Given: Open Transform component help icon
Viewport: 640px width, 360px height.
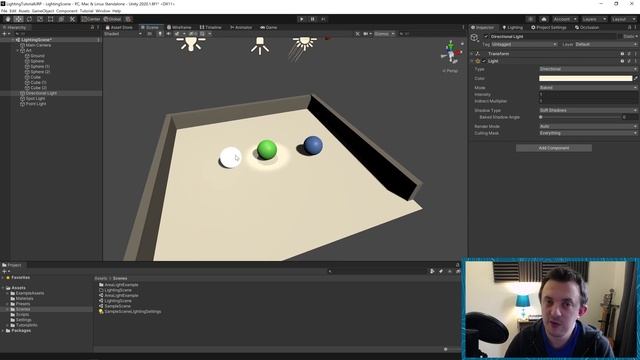Looking at the screenshot, I should (622, 54).
